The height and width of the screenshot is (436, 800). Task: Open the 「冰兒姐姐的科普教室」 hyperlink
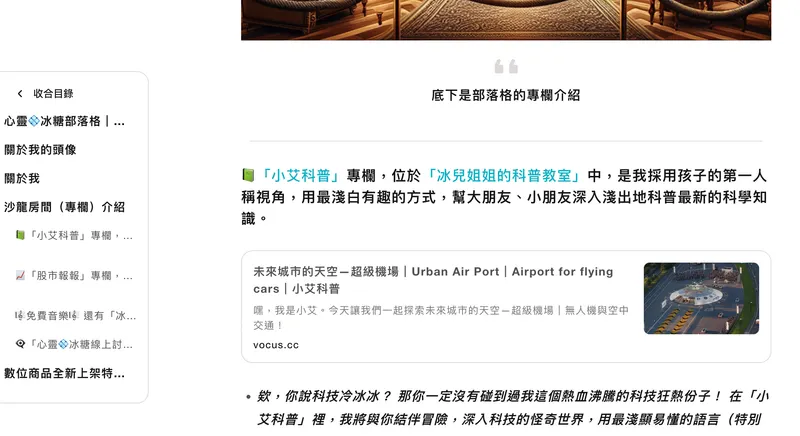pyautogui.click(x=504, y=175)
